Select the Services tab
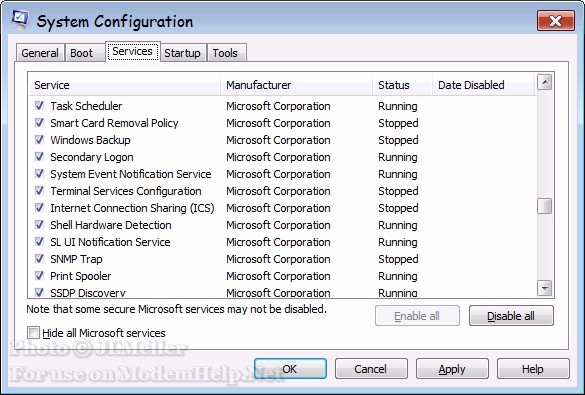Screen dimensions: 585x395 click(x=132, y=51)
